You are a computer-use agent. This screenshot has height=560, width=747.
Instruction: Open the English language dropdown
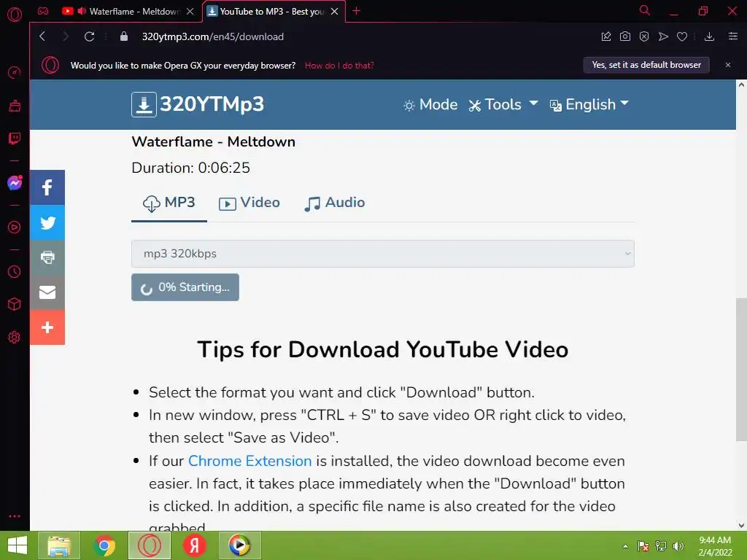tap(589, 104)
